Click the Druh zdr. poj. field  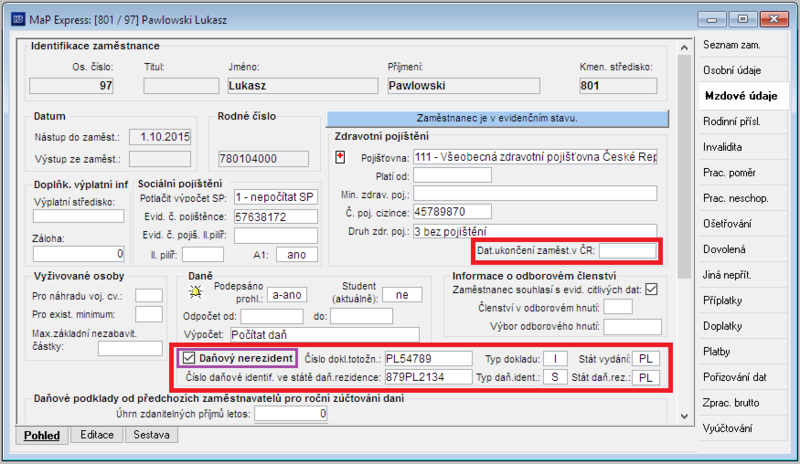click(535, 231)
